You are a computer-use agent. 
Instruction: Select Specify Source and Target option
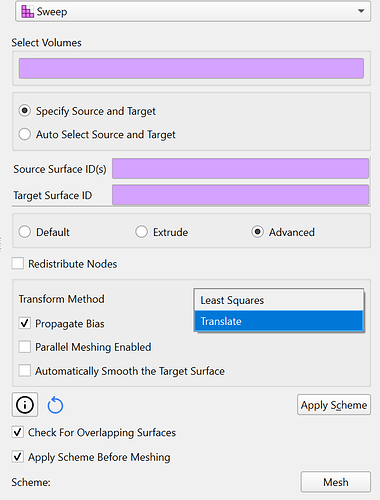pos(25,111)
